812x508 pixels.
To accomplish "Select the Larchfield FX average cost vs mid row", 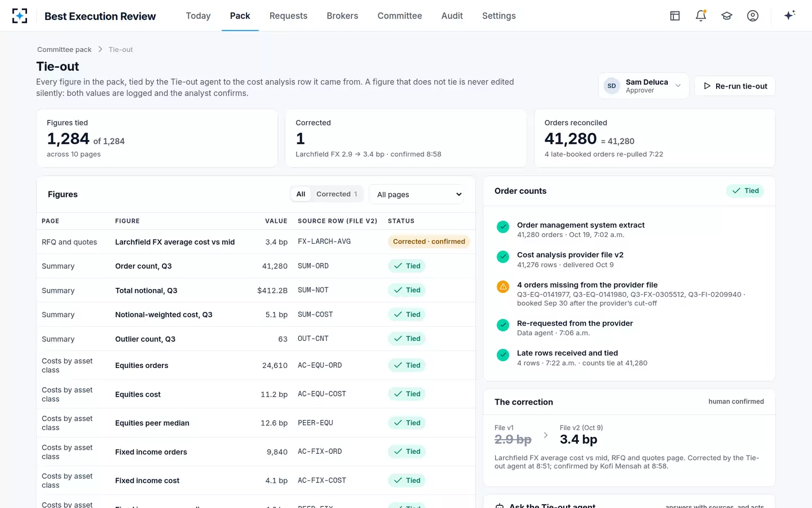I will click(x=256, y=242).
